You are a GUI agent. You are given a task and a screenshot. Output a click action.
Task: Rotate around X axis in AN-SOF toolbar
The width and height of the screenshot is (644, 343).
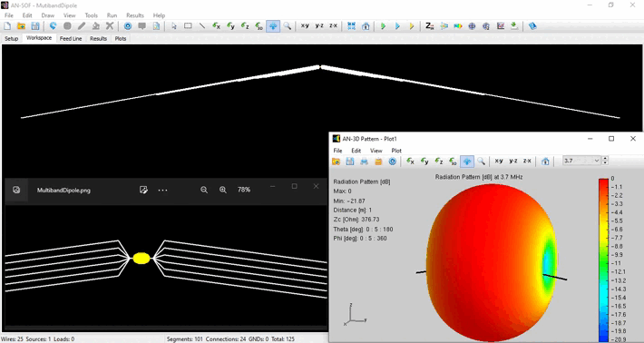pos(217,26)
